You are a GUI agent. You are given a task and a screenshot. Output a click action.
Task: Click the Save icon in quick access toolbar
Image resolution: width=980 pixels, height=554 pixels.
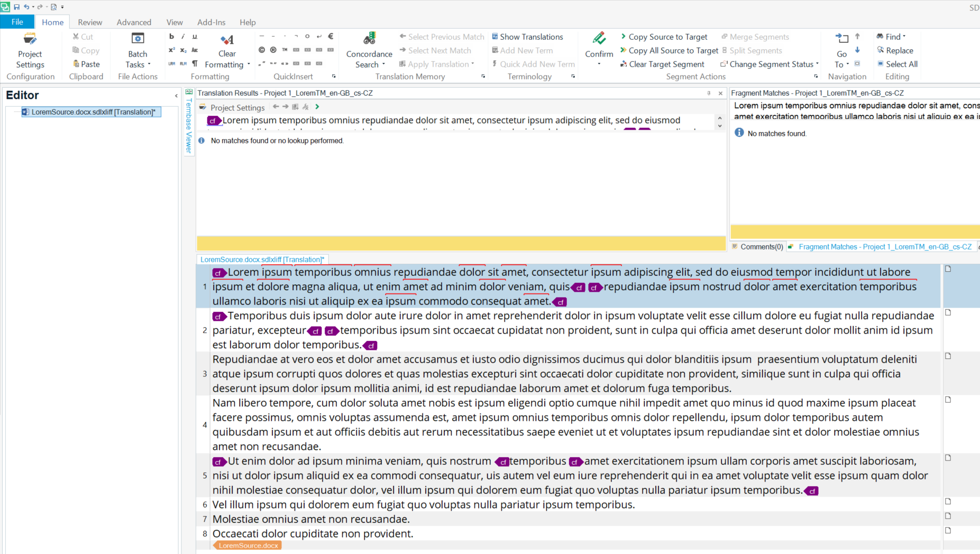pos(16,7)
